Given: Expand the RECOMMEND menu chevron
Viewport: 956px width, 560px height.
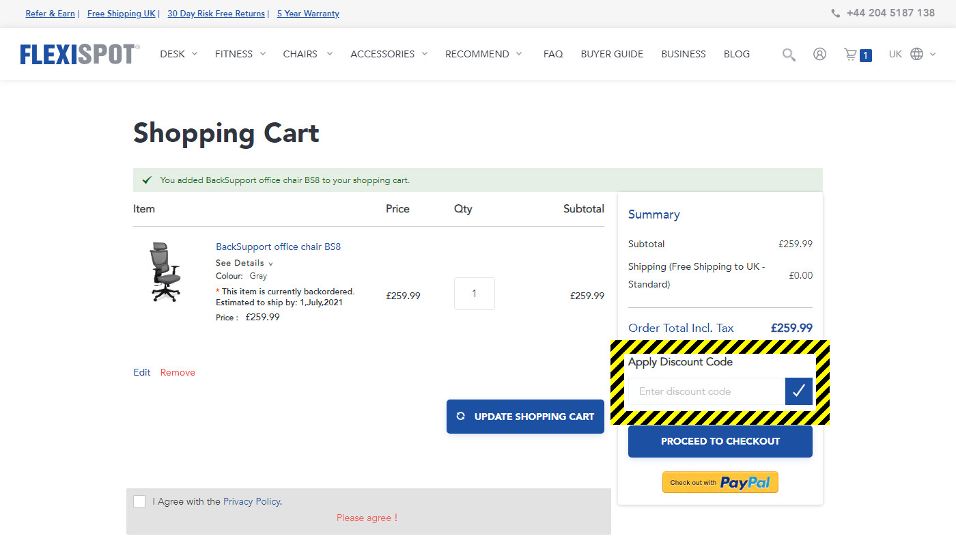Looking at the screenshot, I should click(519, 54).
